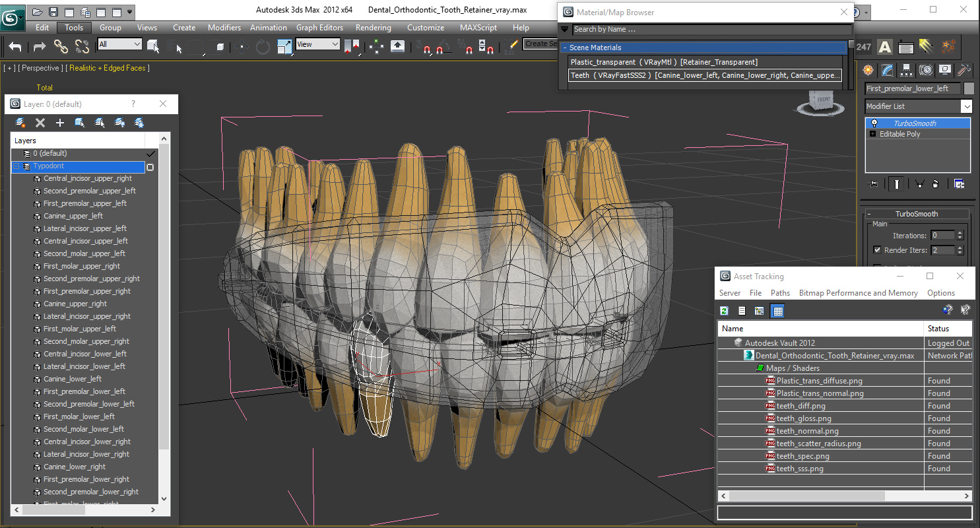
Task: Delete highlighted empty layers icon
Action: [40, 123]
